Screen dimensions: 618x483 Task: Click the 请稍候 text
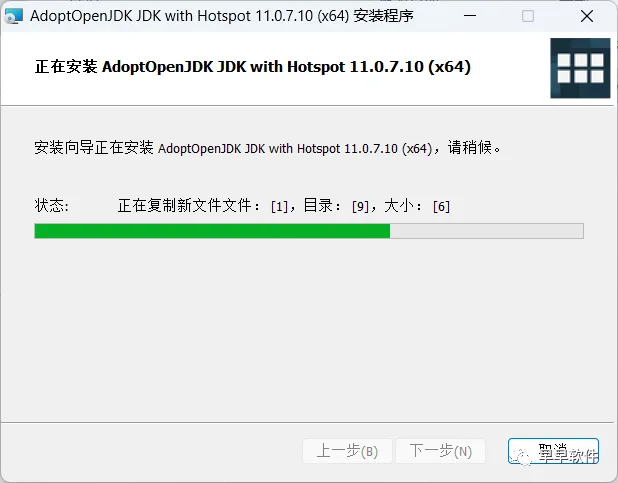tap(470, 148)
